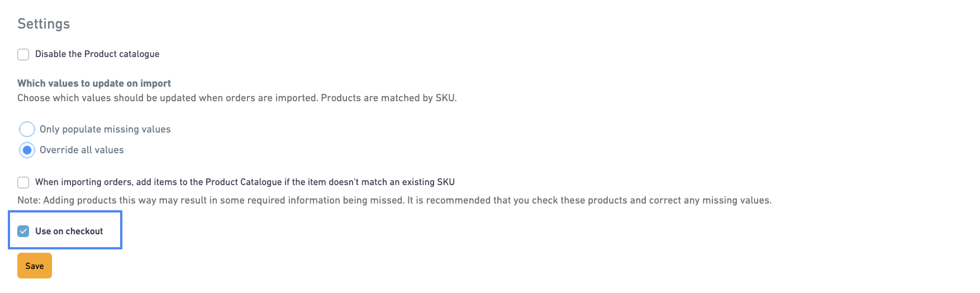Click the Note about missing required information
The width and height of the screenshot is (980, 293).
(394, 200)
